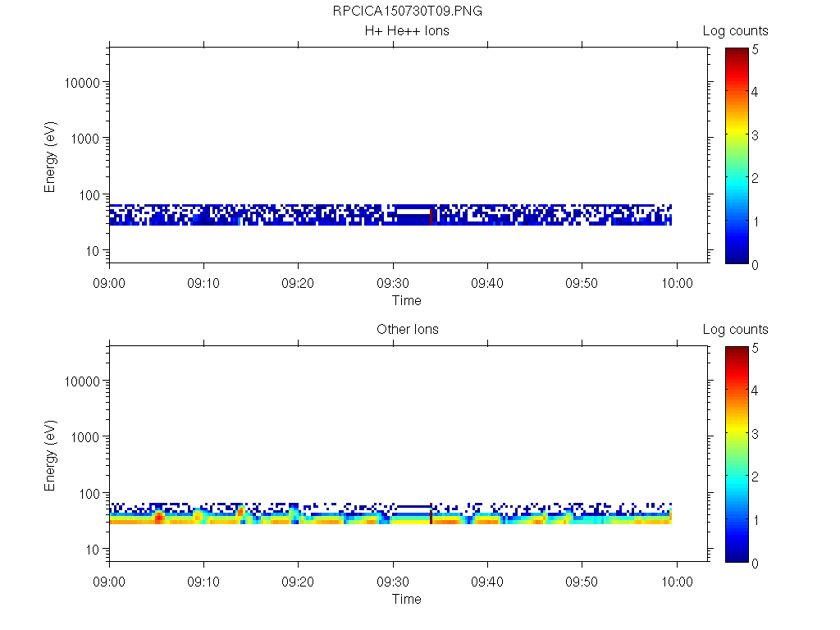This screenshot has width=840, height=630.
Task: Click value 1 on Other Ions color bar
Action: coord(756,519)
